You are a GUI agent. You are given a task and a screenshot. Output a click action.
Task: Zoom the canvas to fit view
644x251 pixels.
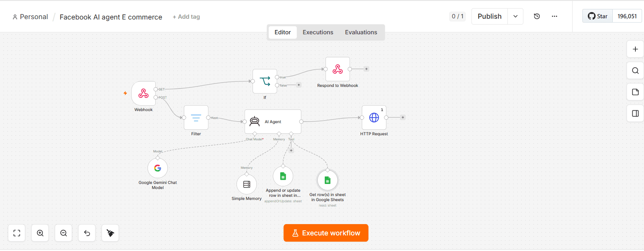17,233
